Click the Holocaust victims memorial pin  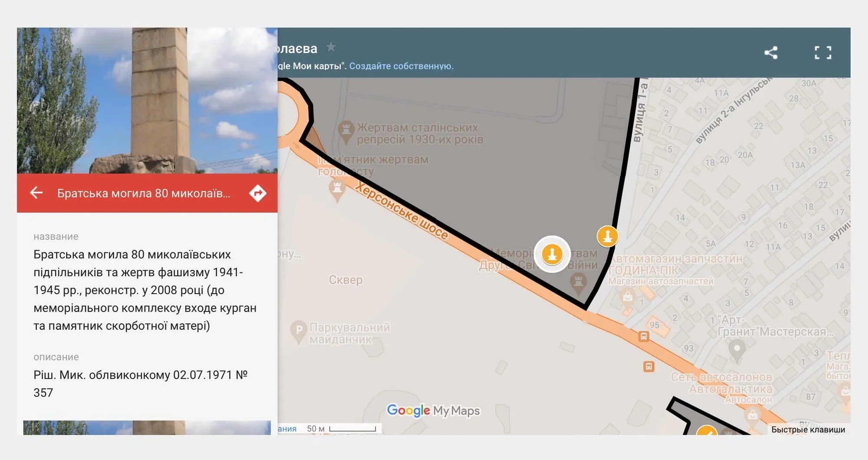337,189
